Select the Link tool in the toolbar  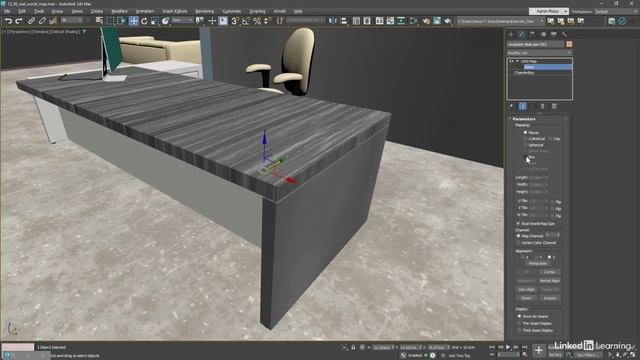(x=31, y=21)
